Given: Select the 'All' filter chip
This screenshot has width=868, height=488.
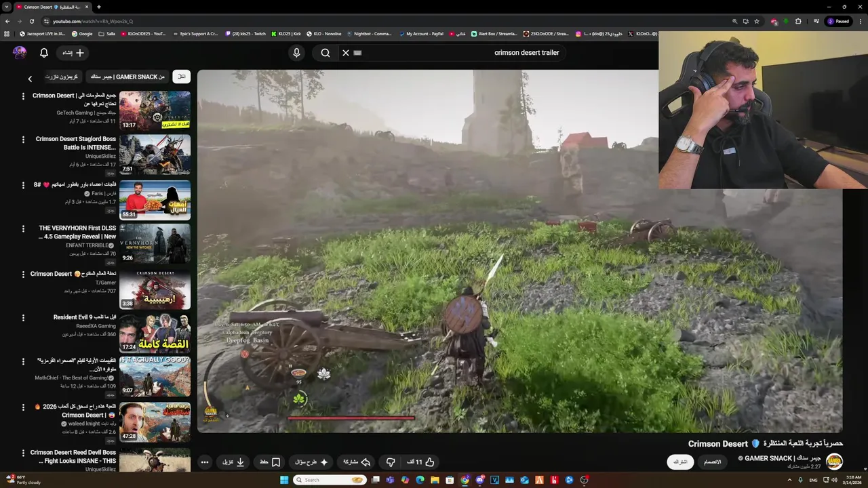Looking at the screenshot, I should (x=182, y=77).
